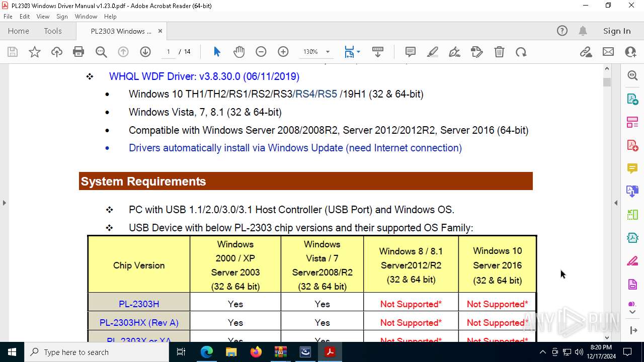Show more tools chevron in right pane
Image resolution: width=644 pixels, height=362 pixels.
[x=632, y=312]
